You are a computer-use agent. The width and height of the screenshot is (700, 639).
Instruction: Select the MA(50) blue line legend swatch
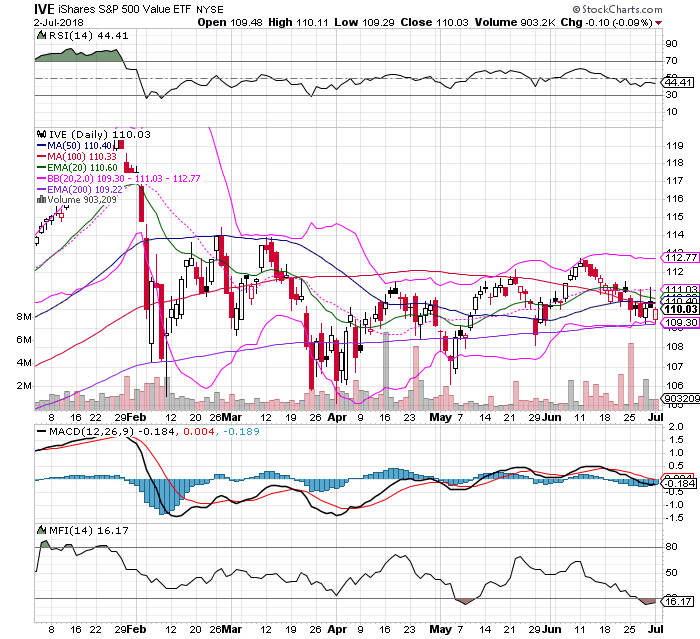(x=42, y=146)
